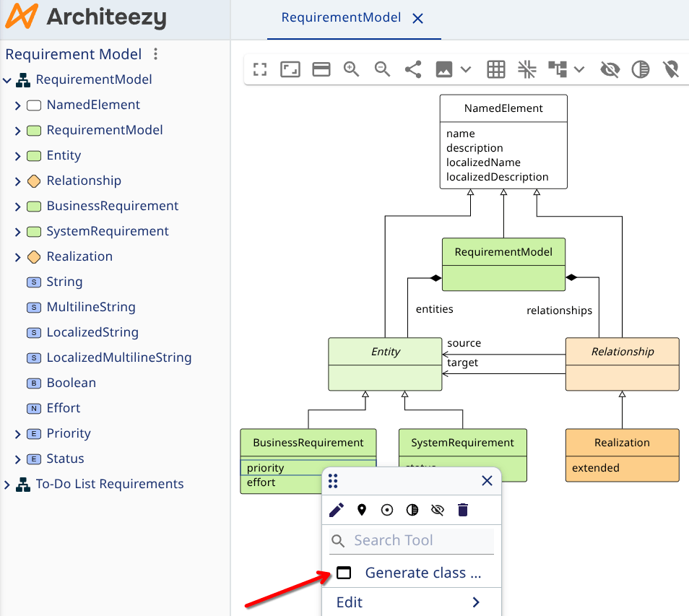Click the snap to grid icon

coord(526,69)
